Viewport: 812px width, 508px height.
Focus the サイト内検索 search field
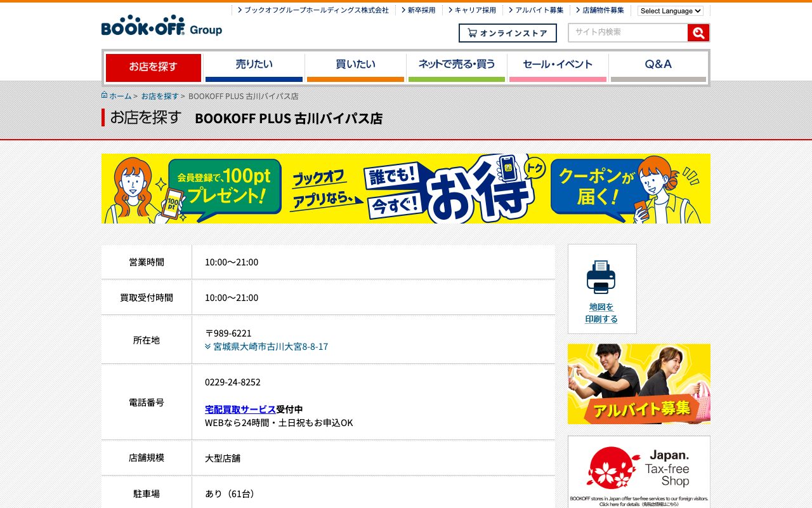click(628, 33)
